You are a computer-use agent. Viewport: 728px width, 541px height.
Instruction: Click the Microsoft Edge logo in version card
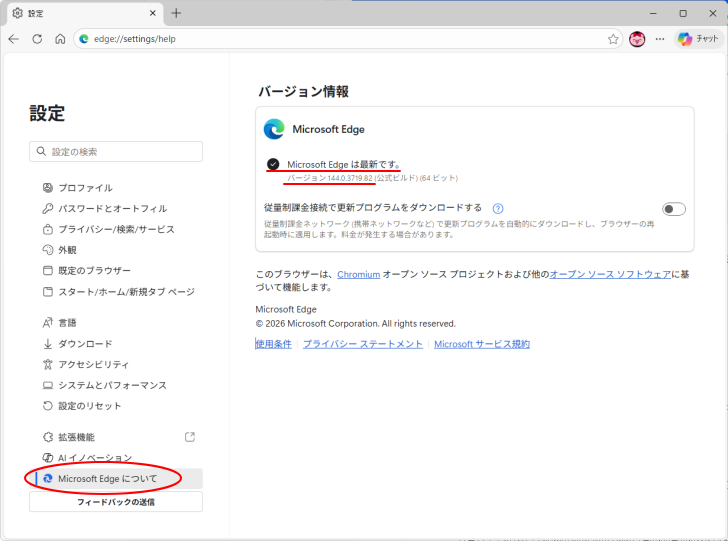[274, 129]
